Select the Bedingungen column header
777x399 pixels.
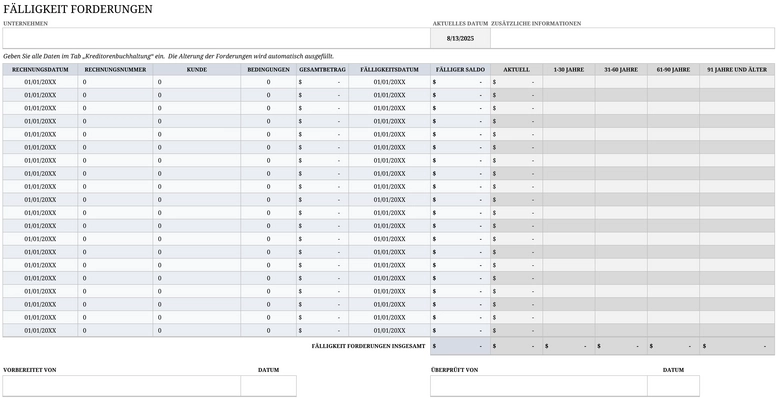pos(269,69)
